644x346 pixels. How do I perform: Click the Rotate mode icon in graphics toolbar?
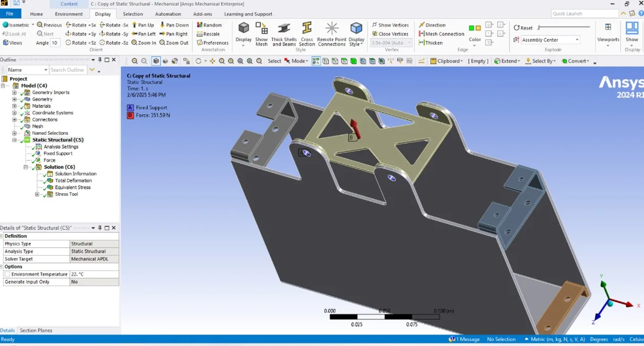click(199, 61)
